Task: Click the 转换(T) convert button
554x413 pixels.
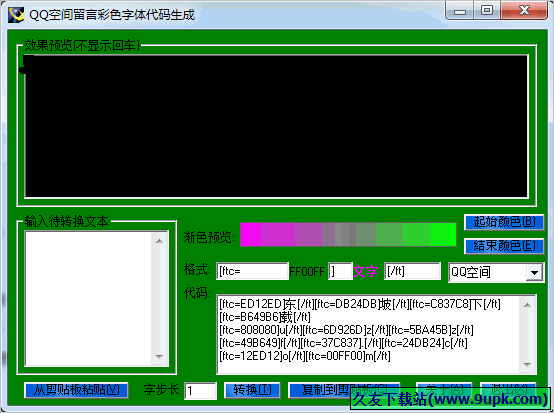Action: [x=252, y=390]
